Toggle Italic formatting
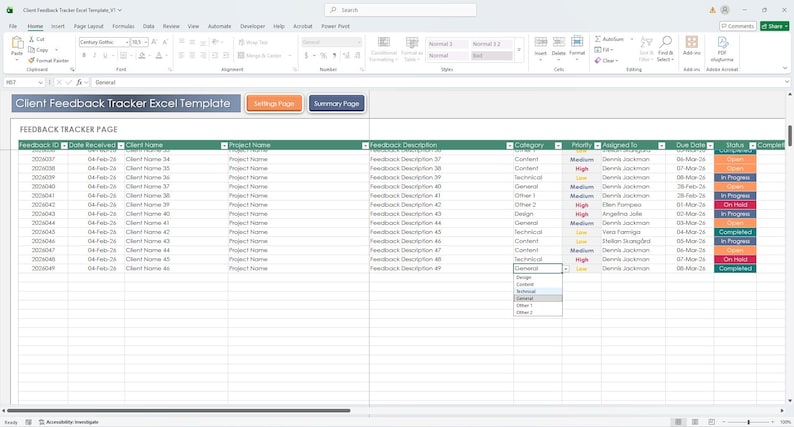This screenshot has width=794, height=427. click(x=95, y=55)
